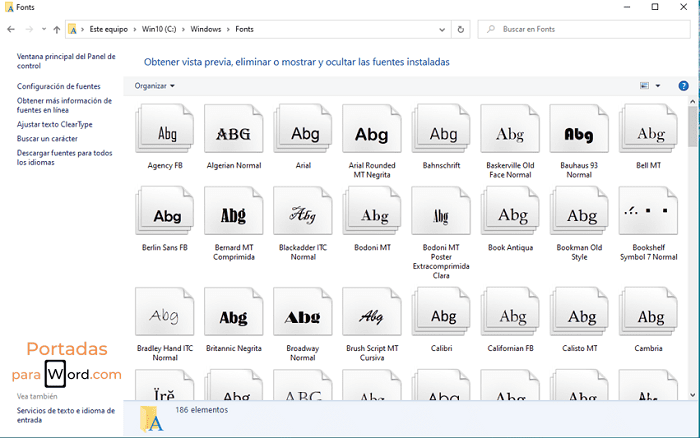This screenshot has height=438, width=700.
Task: Select the Blackadder ITC Normal font icon
Action: [302, 216]
